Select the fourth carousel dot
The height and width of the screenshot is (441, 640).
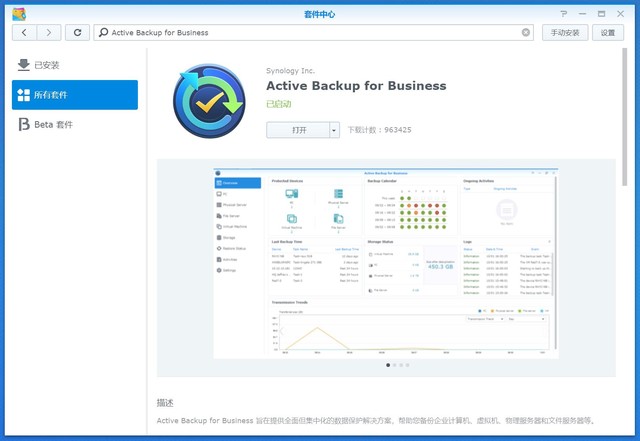tap(407, 365)
